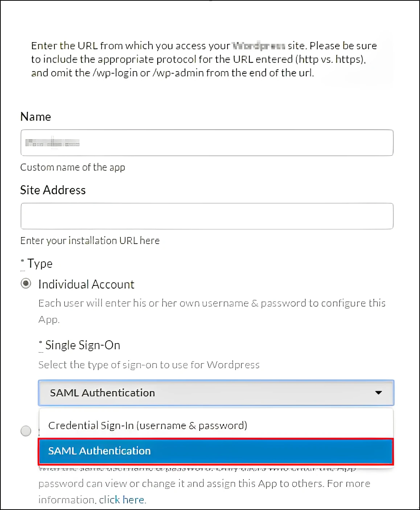420x510 pixels.
Task: Select the highlighted "SAML Authentication" option
Action: click(x=216, y=451)
